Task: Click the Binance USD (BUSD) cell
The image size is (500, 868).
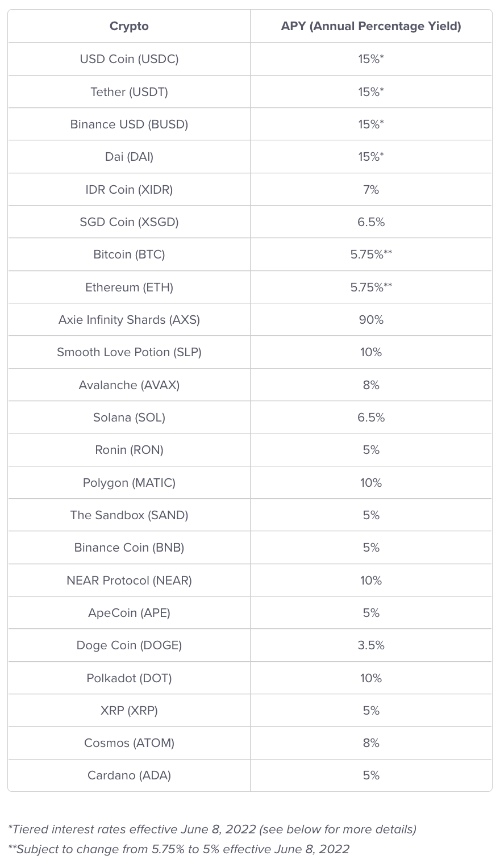Action: 129,124
